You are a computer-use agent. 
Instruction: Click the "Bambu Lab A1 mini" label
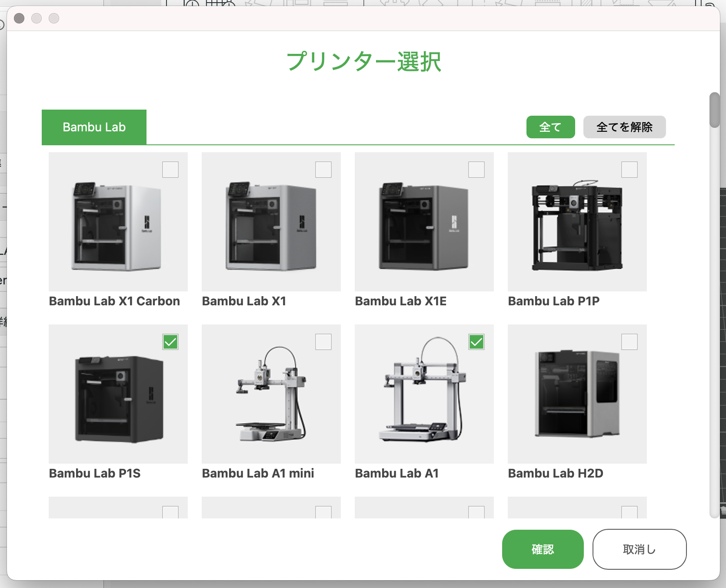pyautogui.click(x=258, y=473)
